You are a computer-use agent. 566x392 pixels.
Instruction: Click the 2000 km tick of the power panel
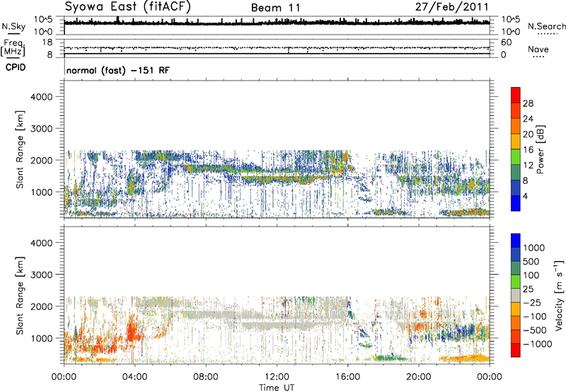click(x=42, y=160)
